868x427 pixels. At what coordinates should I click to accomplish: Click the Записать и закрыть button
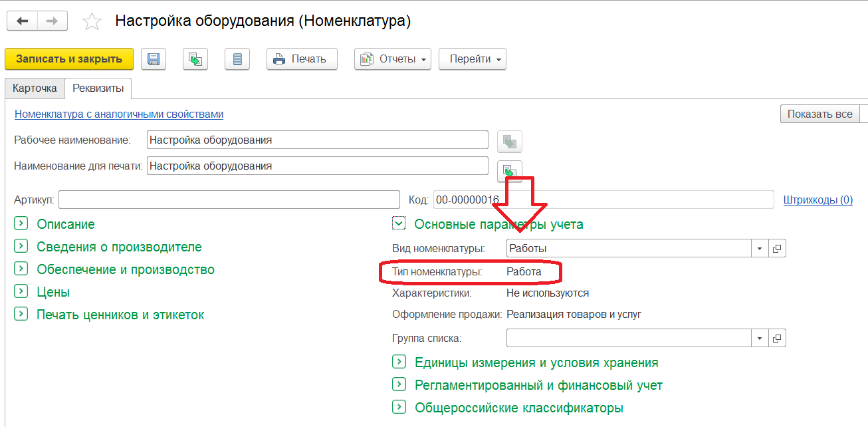69,59
